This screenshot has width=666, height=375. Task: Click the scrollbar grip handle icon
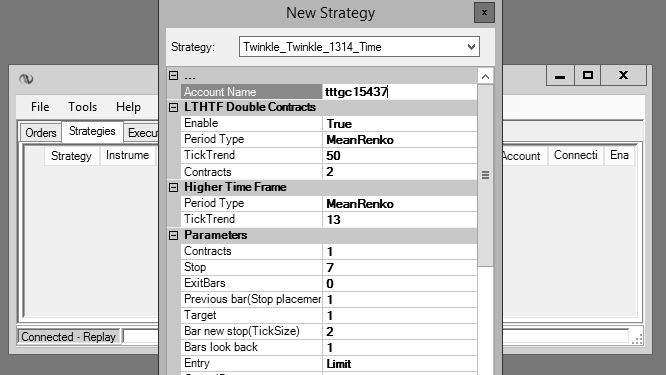pyautogui.click(x=485, y=175)
